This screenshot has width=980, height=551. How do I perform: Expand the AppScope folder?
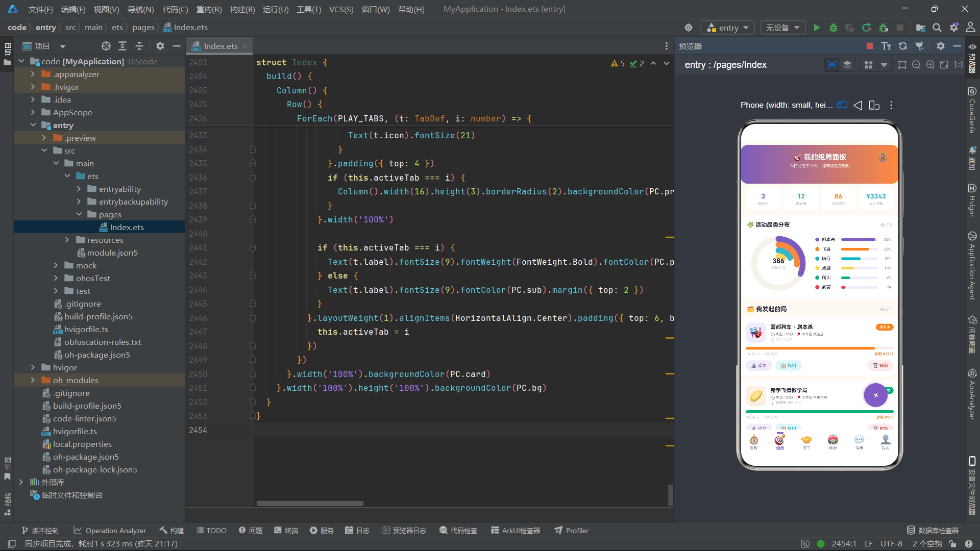point(33,112)
